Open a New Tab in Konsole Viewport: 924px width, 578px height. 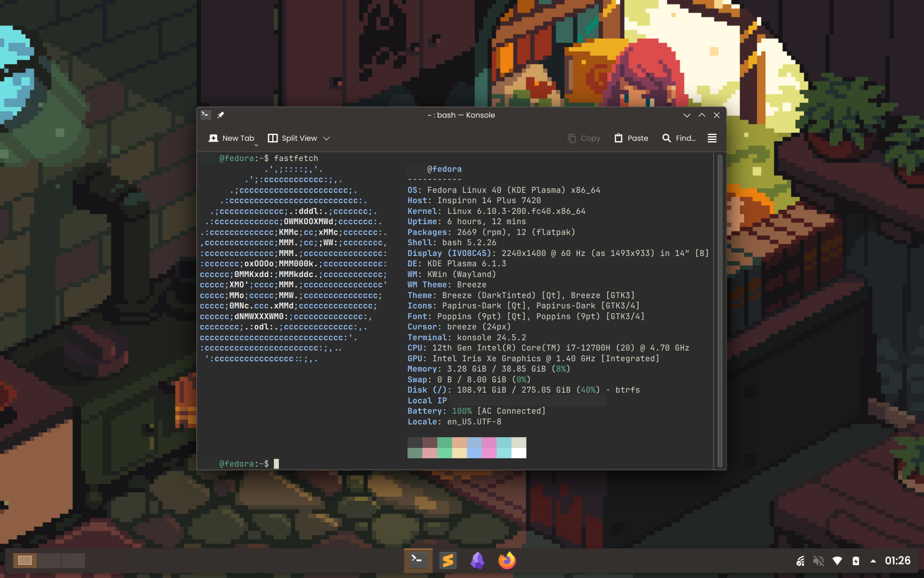click(x=231, y=138)
